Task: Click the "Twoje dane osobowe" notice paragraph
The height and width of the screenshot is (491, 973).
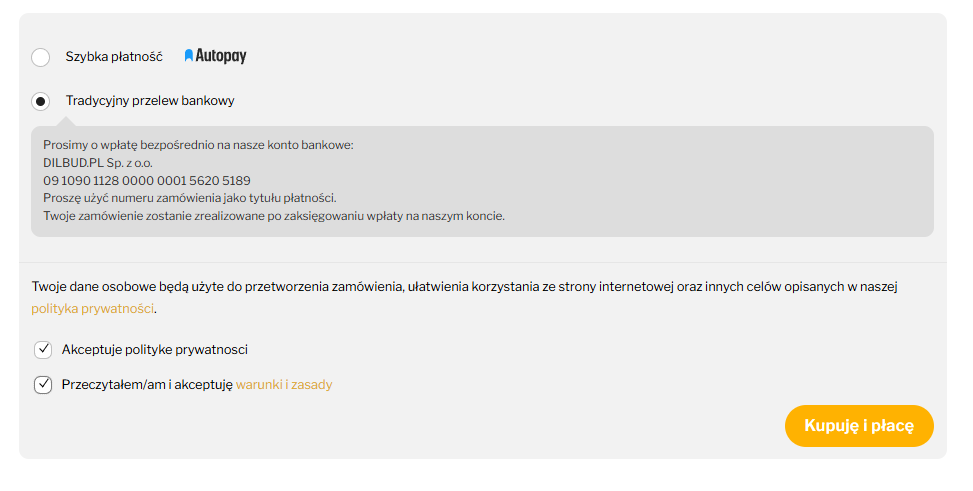Action: pyautogui.click(x=465, y=287)
